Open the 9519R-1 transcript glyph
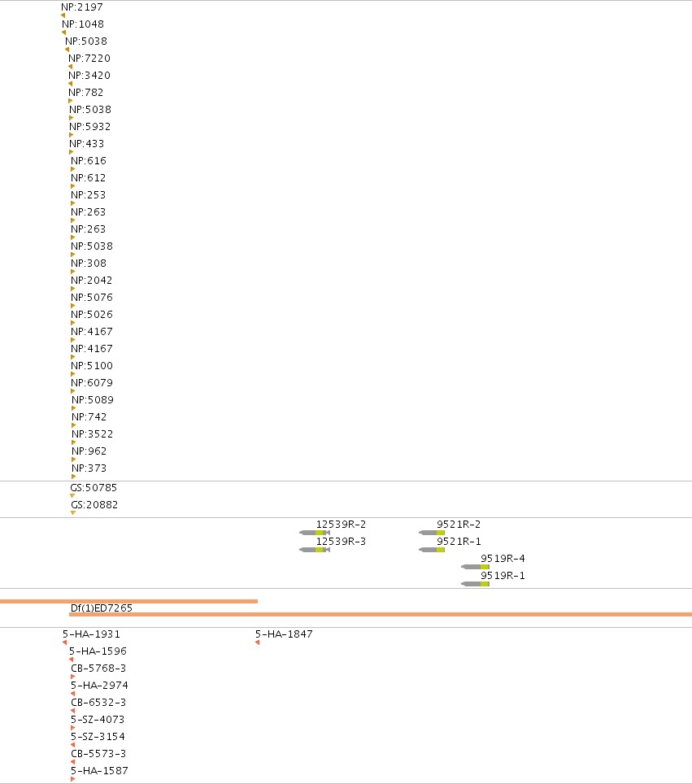This screenshot has height=784, width=692. point(475,584)
